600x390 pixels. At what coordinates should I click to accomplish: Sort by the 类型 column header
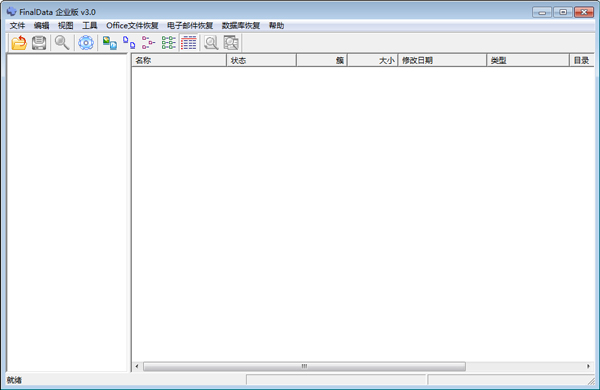coord(528,60)
